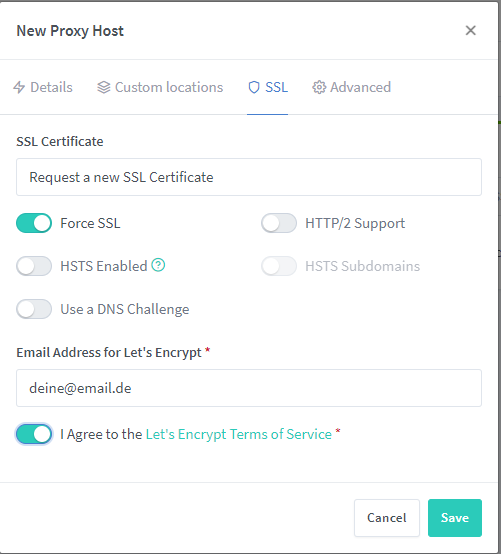Disable the Force SSL toggle
This screenshot has width=501, height=554.
point(34,223)
